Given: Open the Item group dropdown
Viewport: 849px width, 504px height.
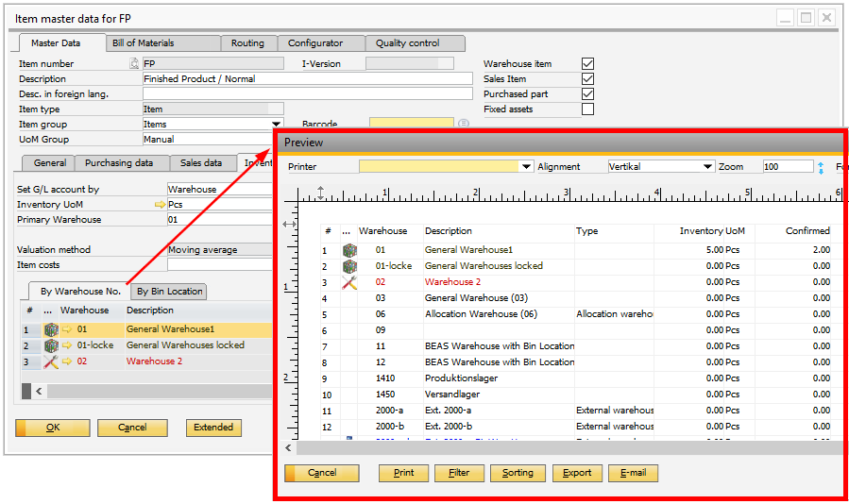Looking at the screenshot, I should pos(277,125).
